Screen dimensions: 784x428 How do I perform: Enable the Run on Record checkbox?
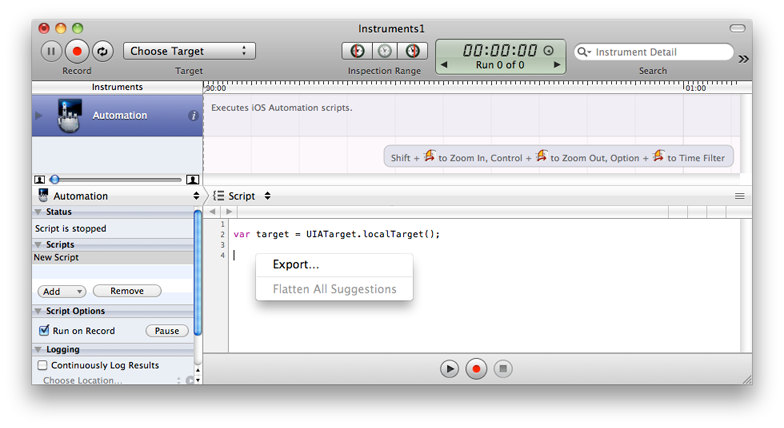pyautogui.click(x=43, y=331)
